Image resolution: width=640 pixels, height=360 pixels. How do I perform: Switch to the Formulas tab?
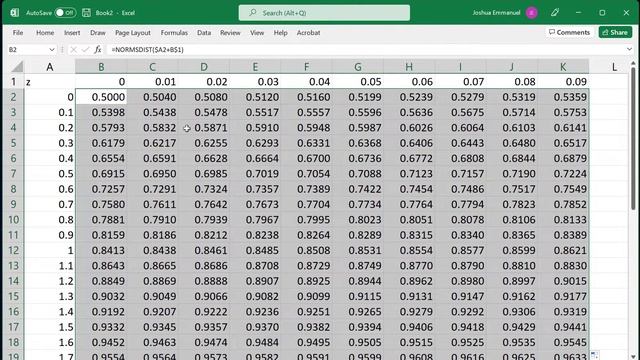pyautogui.click(x=174, y=33)
